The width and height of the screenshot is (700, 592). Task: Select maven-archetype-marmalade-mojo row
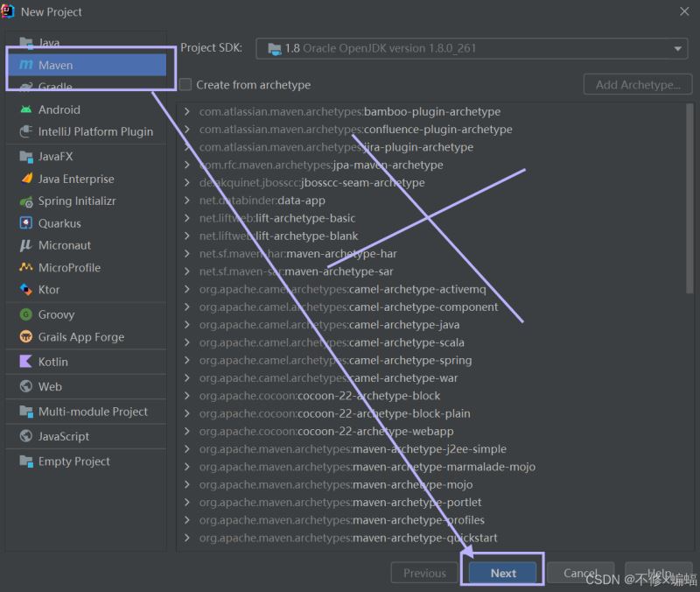pos(432,467)
